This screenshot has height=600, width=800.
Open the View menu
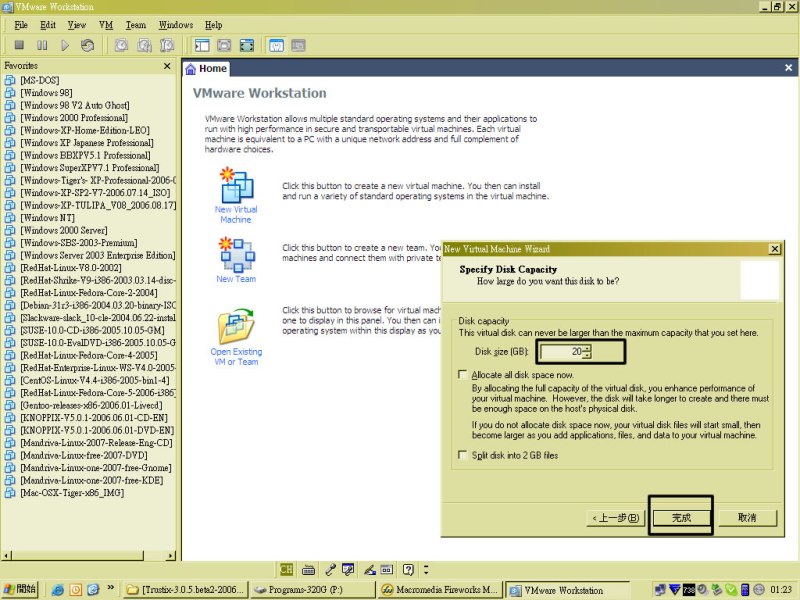(77, 25)
